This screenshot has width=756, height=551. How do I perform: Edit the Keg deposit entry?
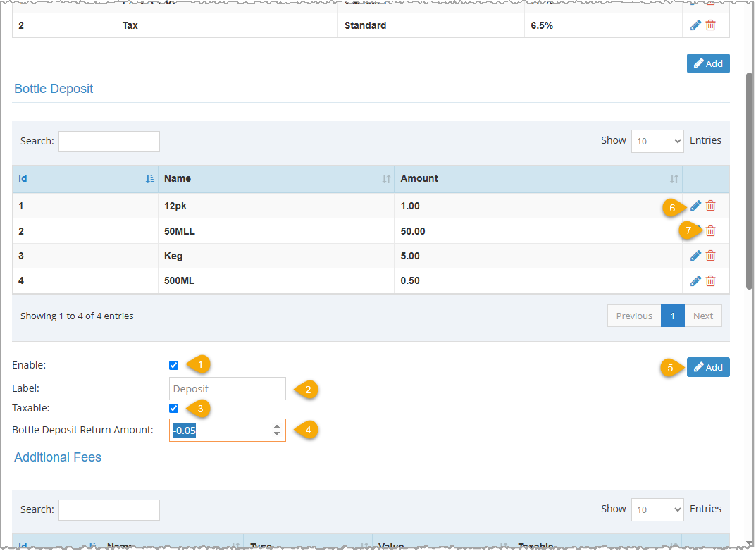[695, 256]
